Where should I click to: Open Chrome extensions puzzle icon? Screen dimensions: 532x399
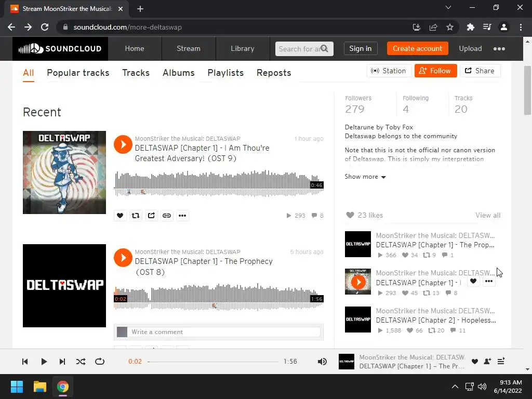[x=470, y=27]
